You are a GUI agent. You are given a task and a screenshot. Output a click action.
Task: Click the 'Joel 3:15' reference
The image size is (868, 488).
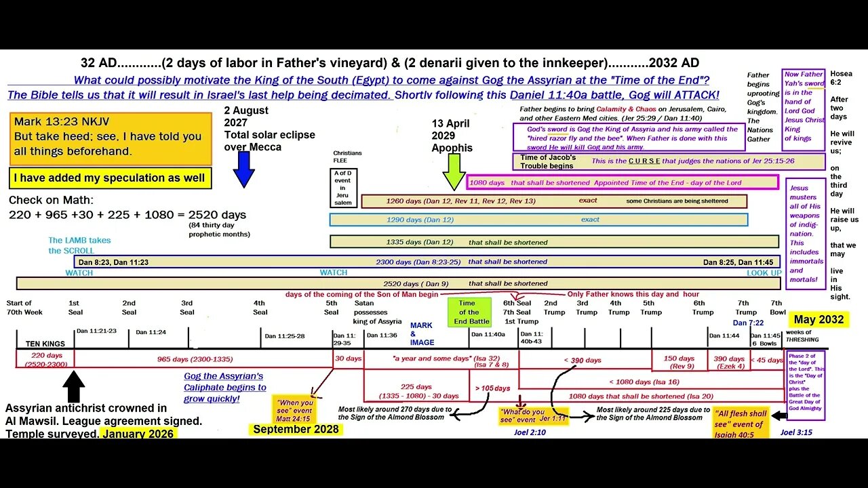point(796,432)
